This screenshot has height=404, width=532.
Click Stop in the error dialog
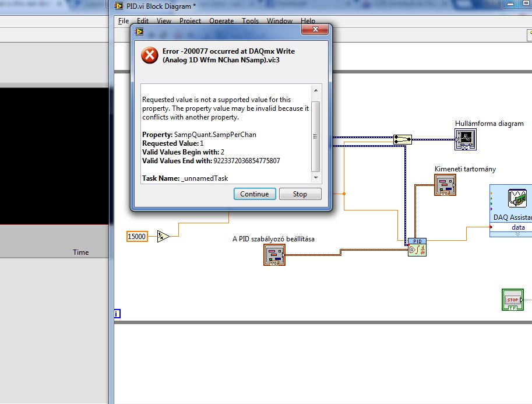300,194
